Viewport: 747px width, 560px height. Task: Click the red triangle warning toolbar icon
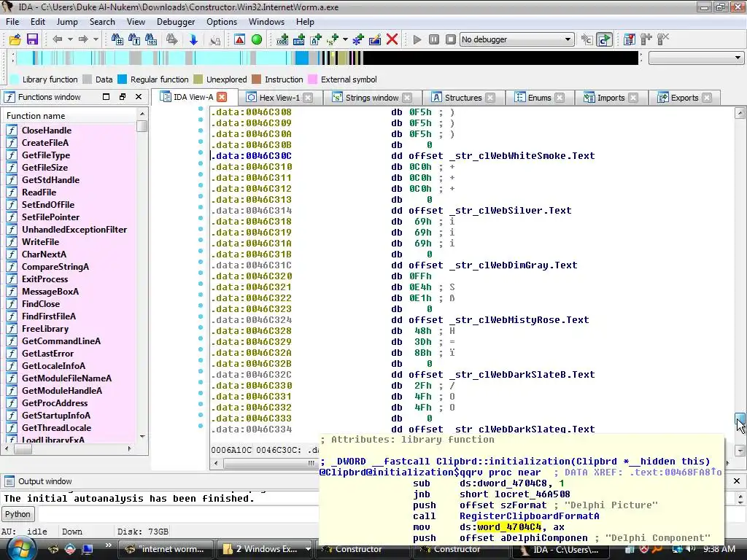pos(239,39)
